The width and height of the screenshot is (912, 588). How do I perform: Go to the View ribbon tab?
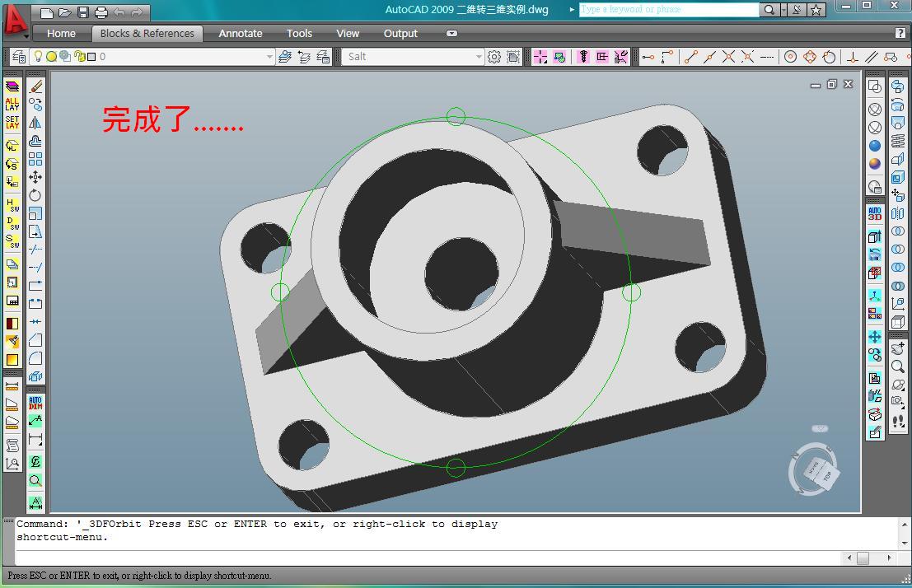point(347,34)
